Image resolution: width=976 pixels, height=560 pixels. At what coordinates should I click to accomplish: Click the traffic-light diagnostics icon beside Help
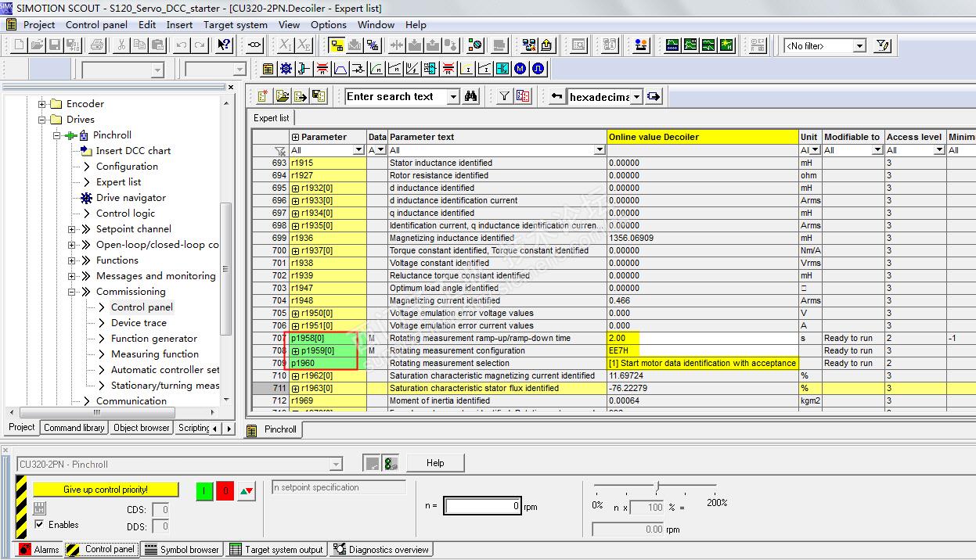390,463
